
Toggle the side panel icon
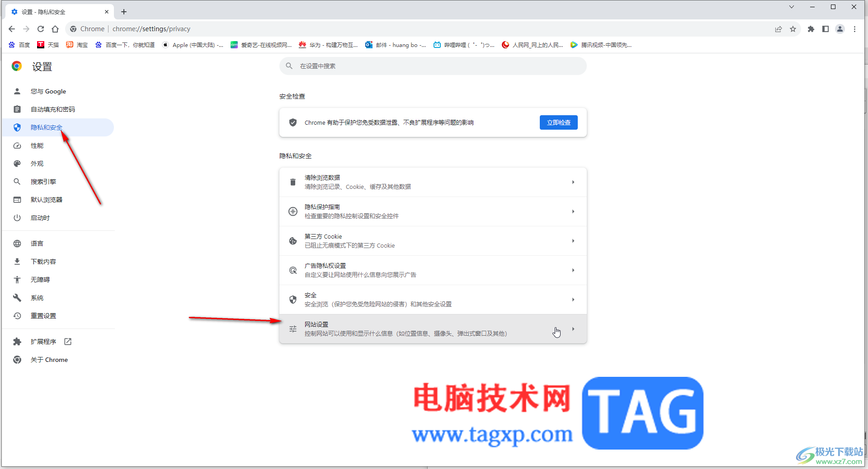[x=826, y=29]
